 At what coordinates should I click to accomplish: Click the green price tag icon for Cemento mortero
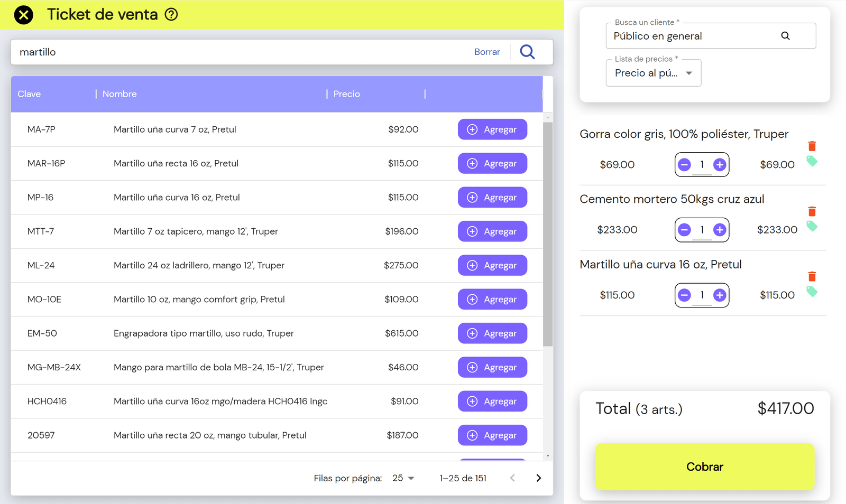tap(812, 227)
